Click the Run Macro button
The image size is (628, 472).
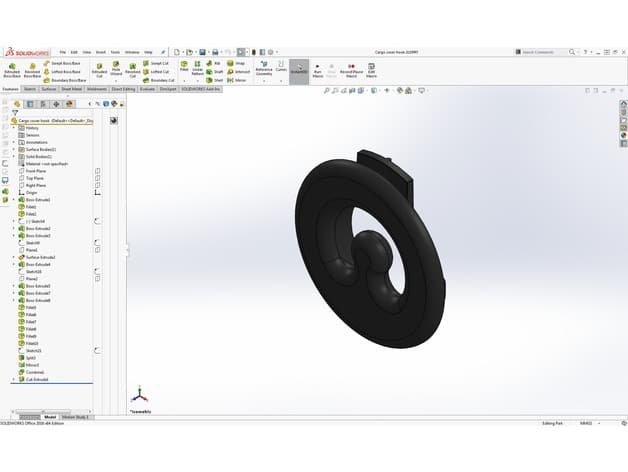[x=318, y=71]
